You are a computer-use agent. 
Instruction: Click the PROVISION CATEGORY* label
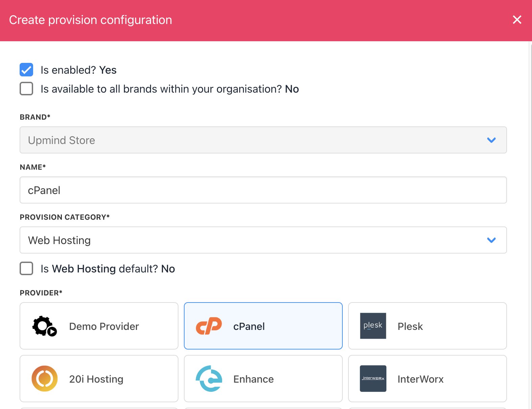[65, 217]
